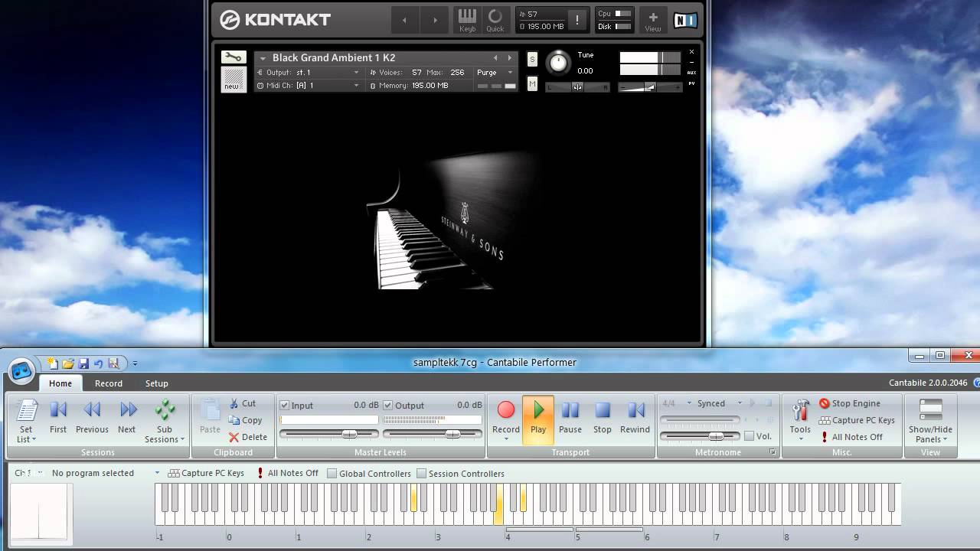The width and height of the screenshot is (980, 551).
Task: Expand instrument name dropdown Black Grand Ambient
Action: (x=263, y=58)
